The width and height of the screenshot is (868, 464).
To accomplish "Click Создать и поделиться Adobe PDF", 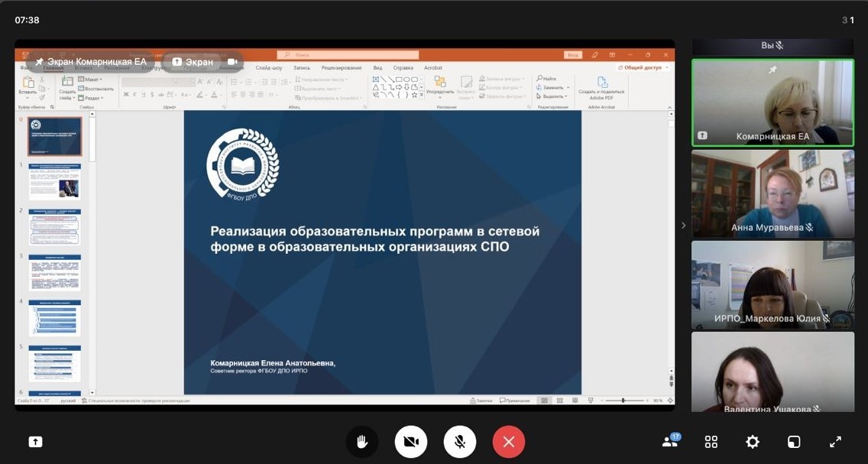I will click(601, 88).
